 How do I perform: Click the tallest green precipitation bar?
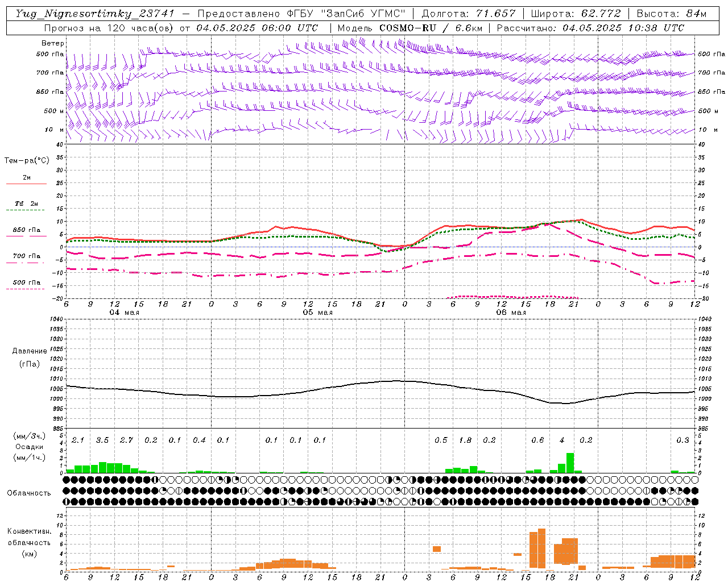570,463
